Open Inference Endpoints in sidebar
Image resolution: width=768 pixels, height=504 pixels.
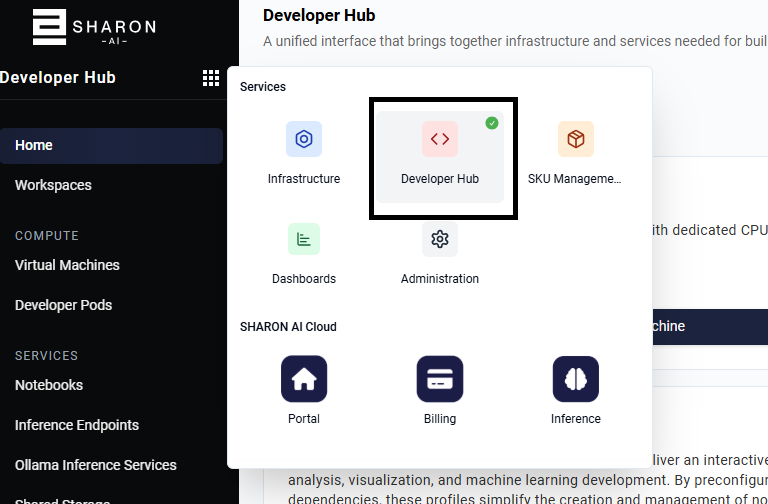tap(77, 425)
